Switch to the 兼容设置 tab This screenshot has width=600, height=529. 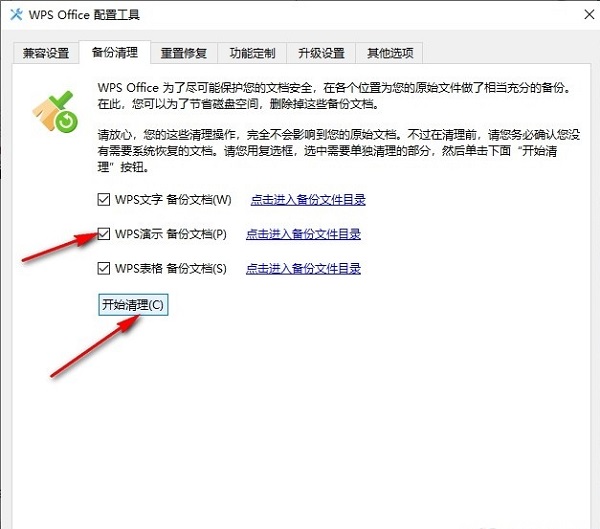(45, 53)
